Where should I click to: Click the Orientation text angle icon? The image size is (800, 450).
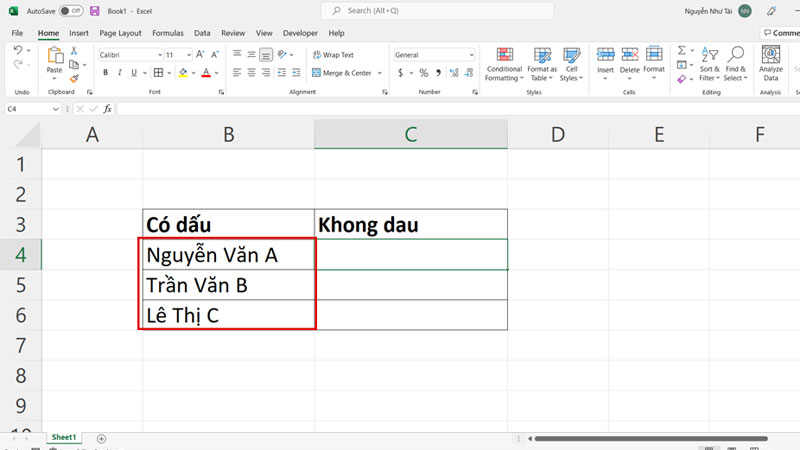282,54
